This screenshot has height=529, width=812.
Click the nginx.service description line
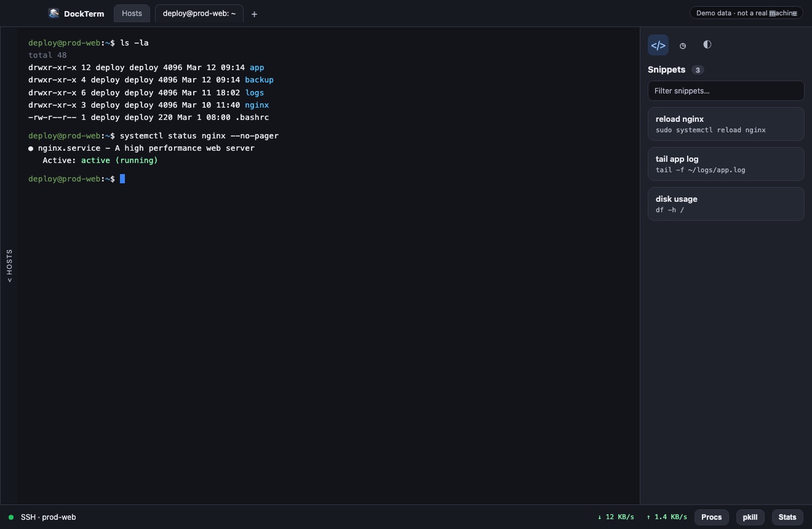[141, 148]
